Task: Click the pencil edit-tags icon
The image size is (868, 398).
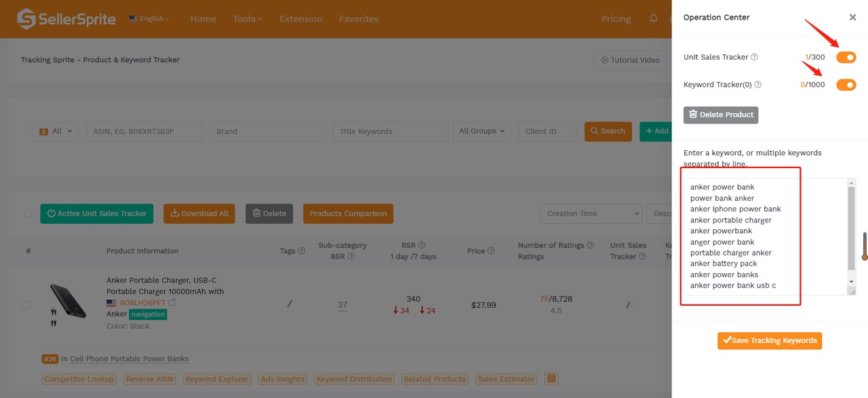Action: click(290, 304)
